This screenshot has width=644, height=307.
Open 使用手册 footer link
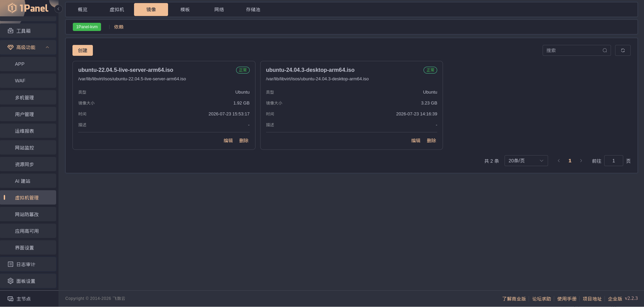pos(567,299)
